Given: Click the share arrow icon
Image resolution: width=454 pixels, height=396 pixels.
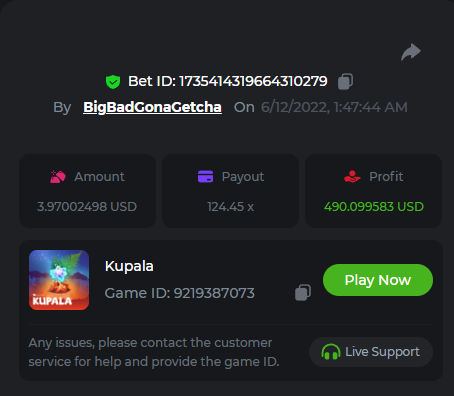Looking at the screenshot, I should (x=411, y=52).
